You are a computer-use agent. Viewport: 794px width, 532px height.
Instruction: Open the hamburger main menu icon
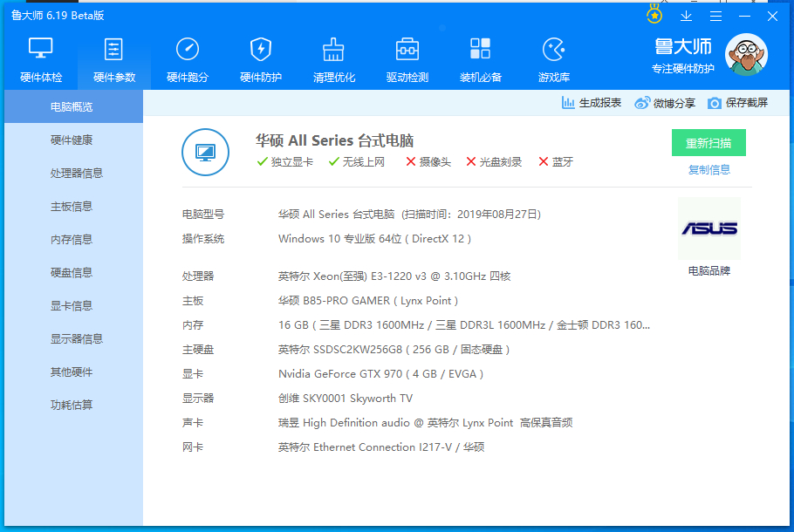(715, 17)
